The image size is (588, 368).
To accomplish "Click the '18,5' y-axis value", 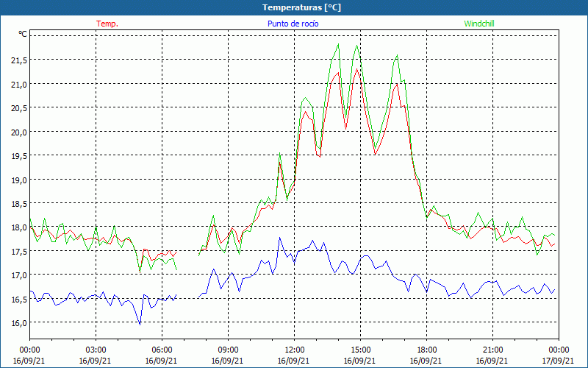I will coord(19,204).
